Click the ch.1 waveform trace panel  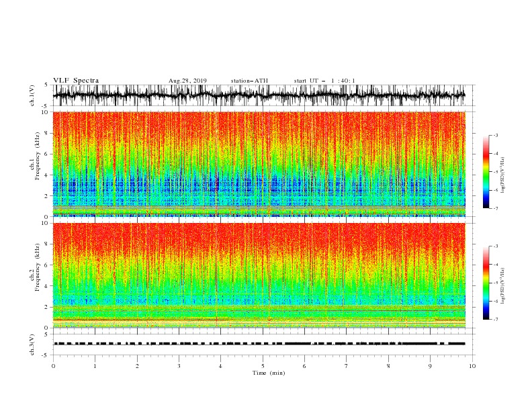(x=263, y=95)
